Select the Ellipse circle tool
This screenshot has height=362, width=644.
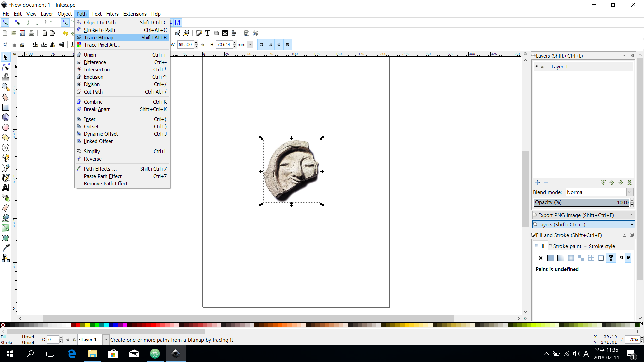coord(5,127)
